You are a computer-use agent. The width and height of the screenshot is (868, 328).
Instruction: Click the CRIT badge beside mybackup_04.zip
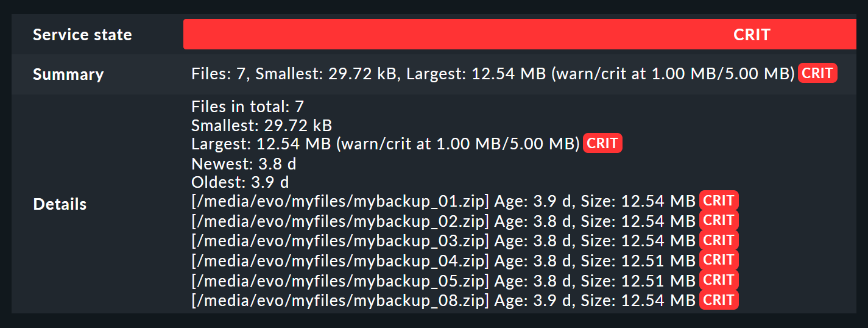tap(719, 260)
